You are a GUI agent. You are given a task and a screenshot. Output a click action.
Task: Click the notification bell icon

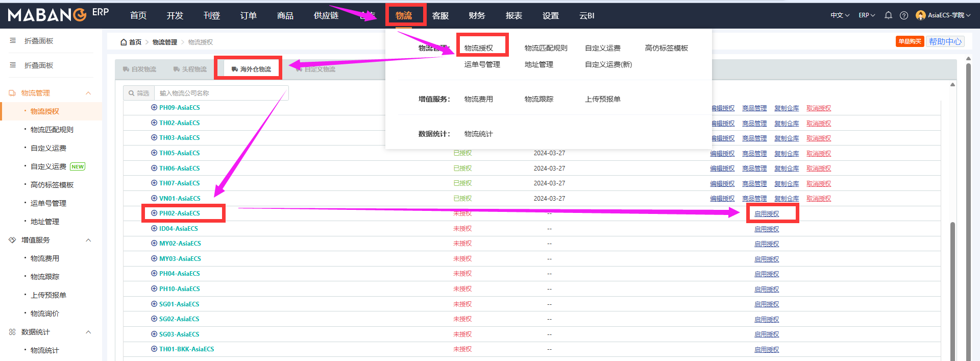point(888,15)
